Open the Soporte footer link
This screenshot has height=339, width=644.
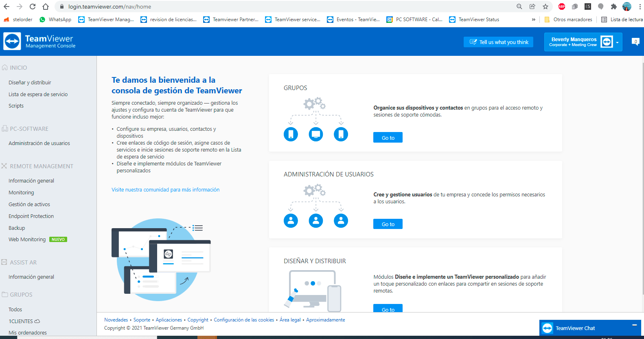click(142, 320)
